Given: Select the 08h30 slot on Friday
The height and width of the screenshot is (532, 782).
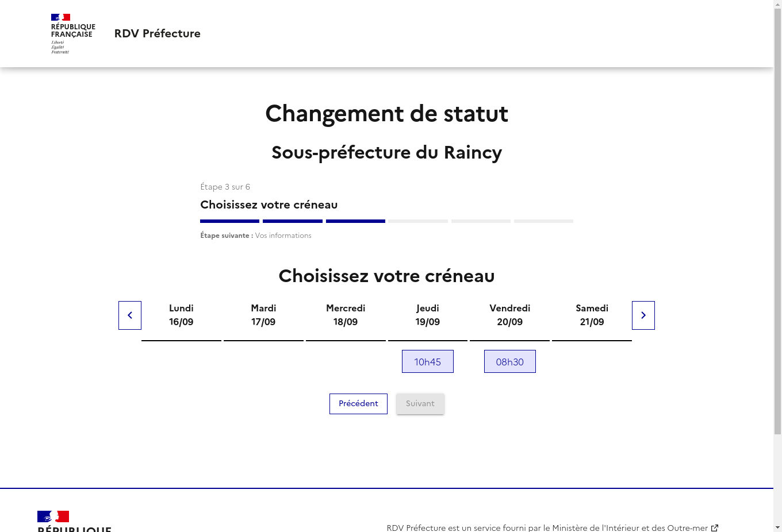Looking at the screenshot, I should 510,361.
